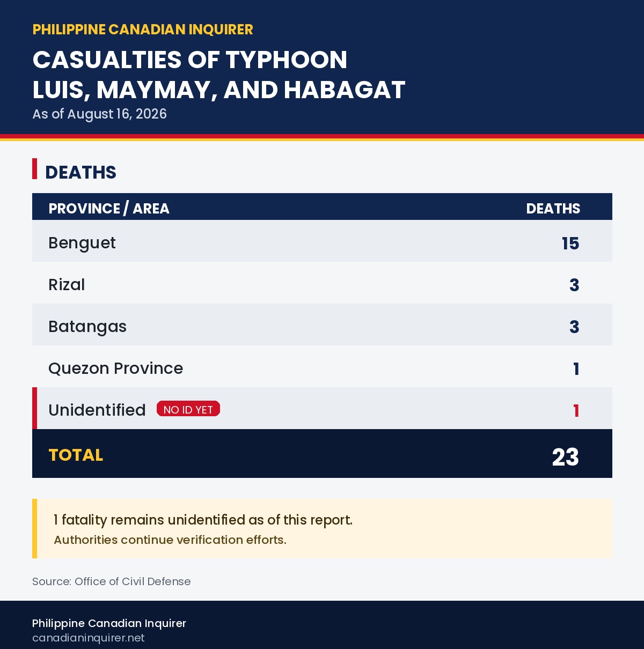Select the Casualties of Typhoon headline text
The width and height of the screenshot is (644, 649).
point(218,75)
